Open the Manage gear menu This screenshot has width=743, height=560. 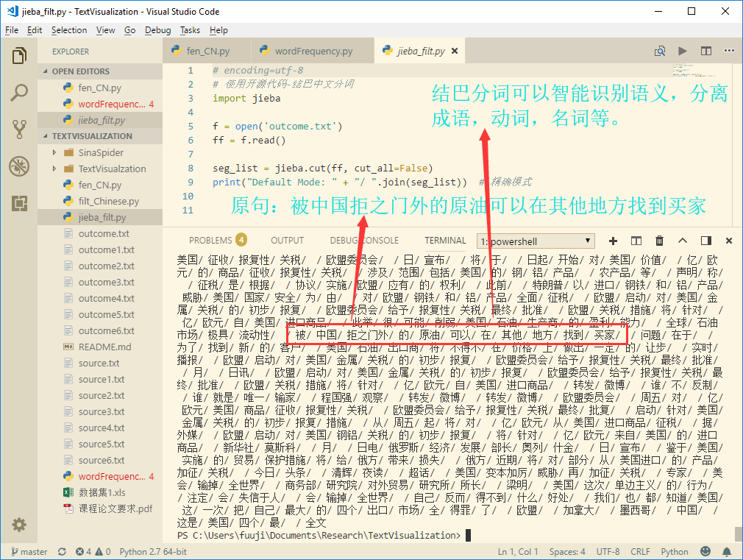click(x=19, y=525)
